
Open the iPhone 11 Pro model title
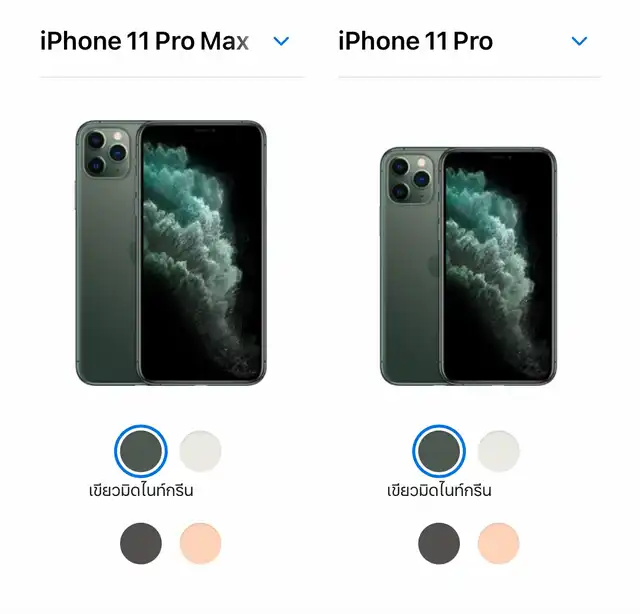tap(416, 41)
